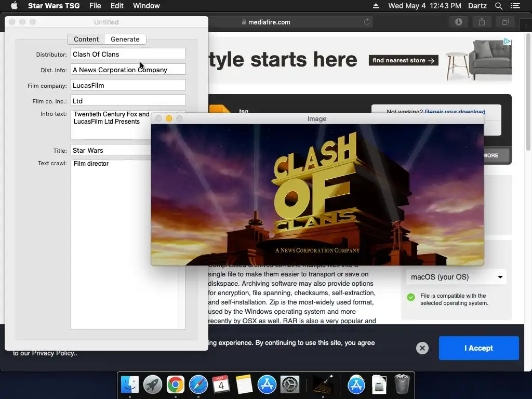Screen dimensions: 532x399
Task: Click the Clash of Clans generated image
Action: [x=317, y=195]
